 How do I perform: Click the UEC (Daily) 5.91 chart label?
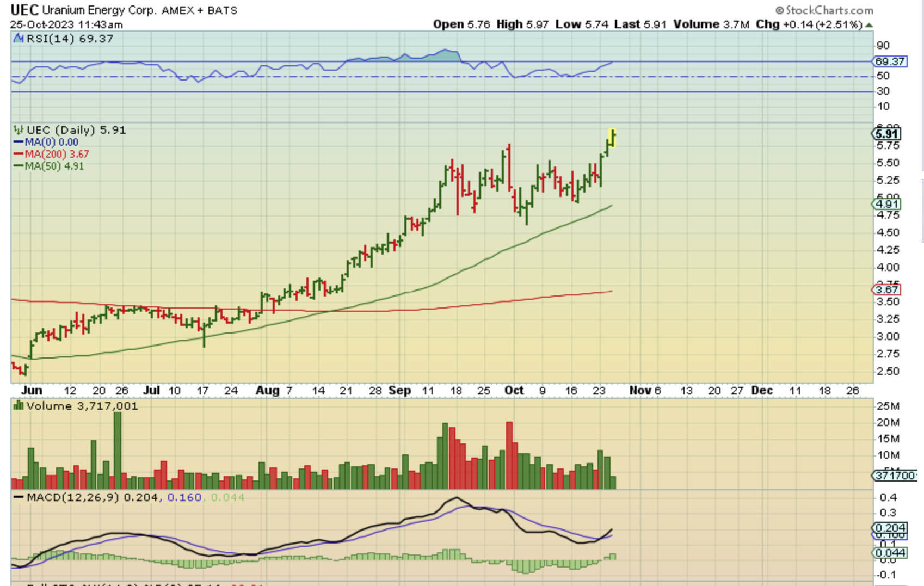tap(76, 130)
